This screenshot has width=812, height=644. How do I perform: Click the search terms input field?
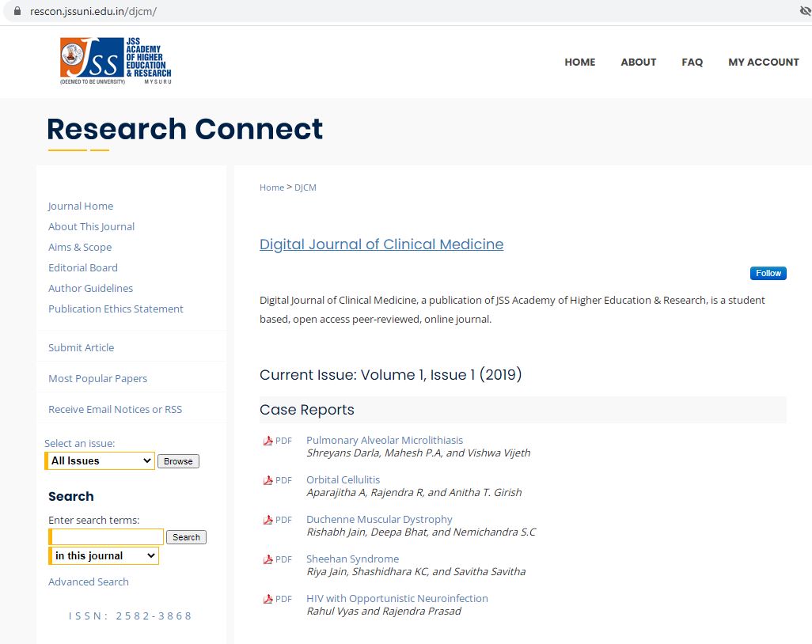[107, 537]
